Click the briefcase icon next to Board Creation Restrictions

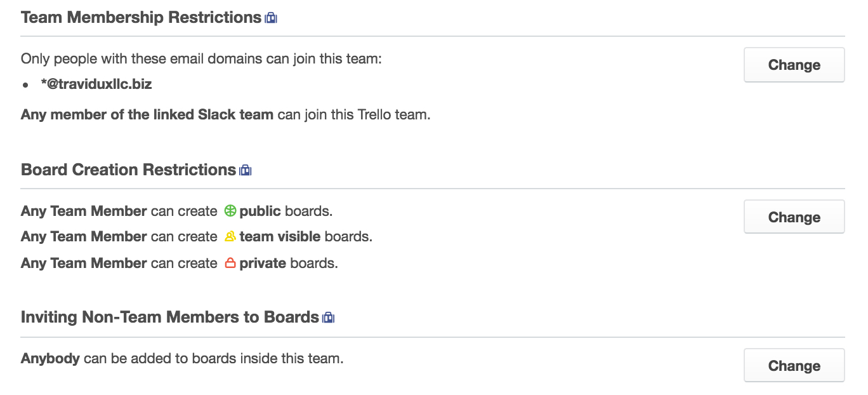pyautogui.click(x=246, y=170)
